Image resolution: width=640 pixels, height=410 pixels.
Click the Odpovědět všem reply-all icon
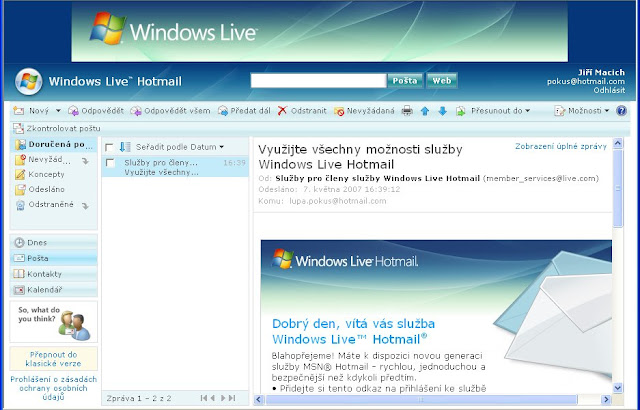pos(136,111)
